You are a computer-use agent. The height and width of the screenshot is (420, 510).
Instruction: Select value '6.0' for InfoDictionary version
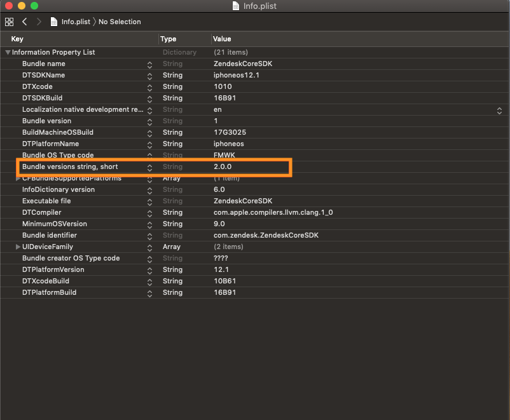tap(219, 189)
